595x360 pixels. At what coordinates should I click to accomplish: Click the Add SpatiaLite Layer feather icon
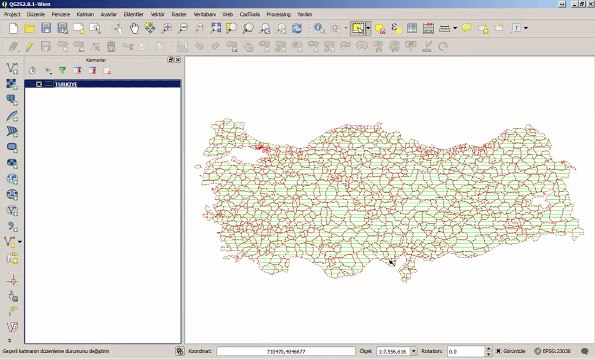click(x=12, y=116)
